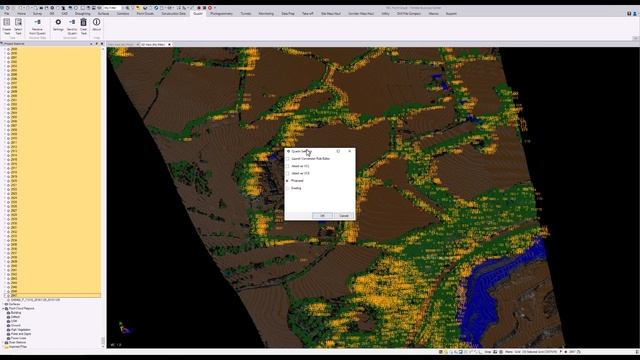Expand the Surfaces tree node

tap(3, 304)
